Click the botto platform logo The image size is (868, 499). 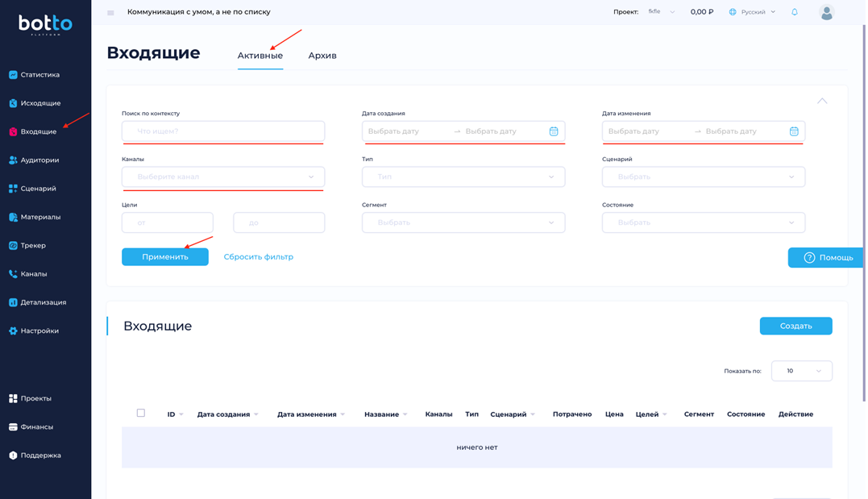click(x=45, y=24)
